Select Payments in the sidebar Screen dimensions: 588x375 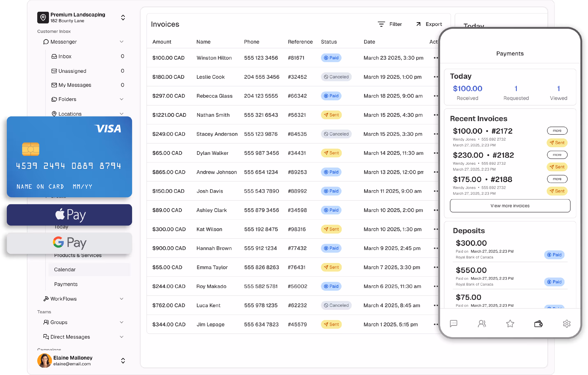pyautogui.click(x=66, y=284)
